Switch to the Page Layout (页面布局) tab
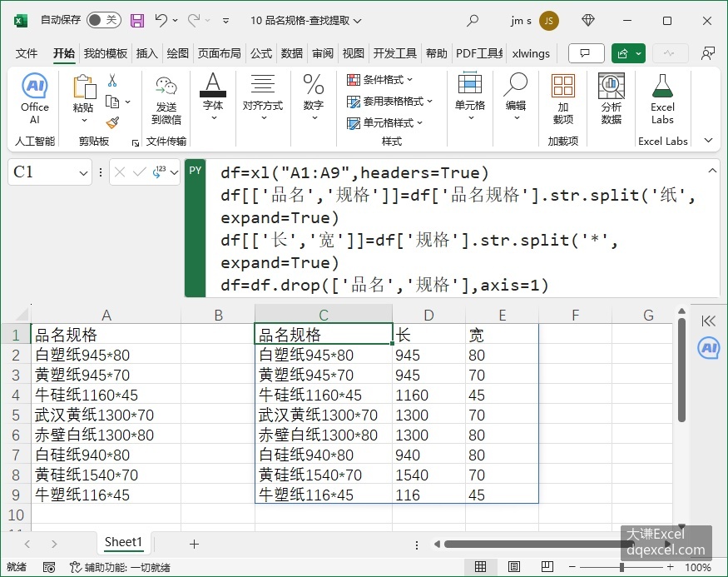 pos(219,53)
